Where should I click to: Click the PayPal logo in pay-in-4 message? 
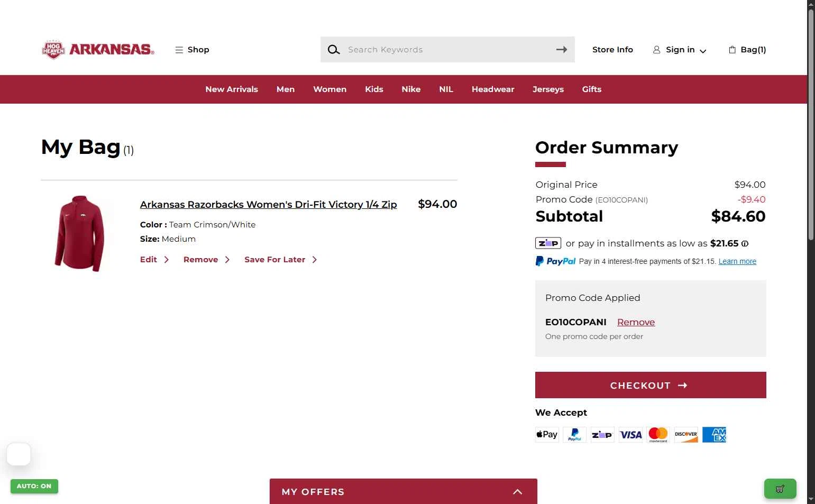tap(555, 261)
